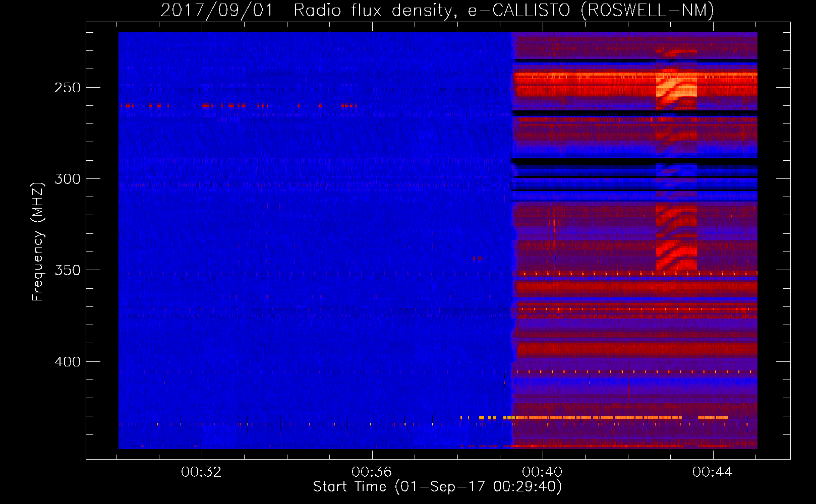
Task: Click the 00:32 time tick label
Action: click(202, 472)
